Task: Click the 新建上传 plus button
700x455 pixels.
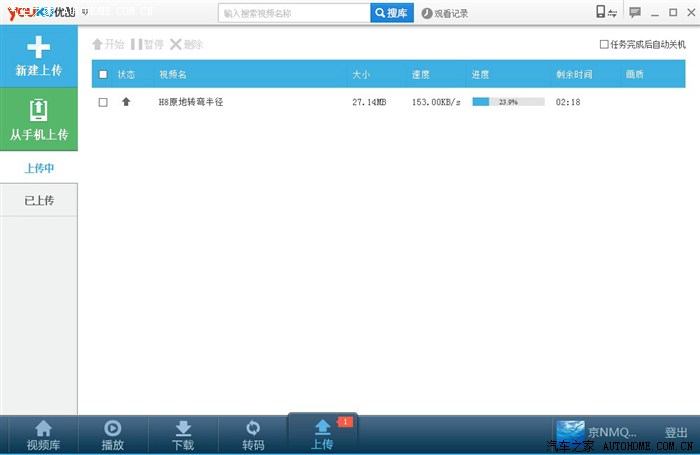Action: (x=39, y=56)
